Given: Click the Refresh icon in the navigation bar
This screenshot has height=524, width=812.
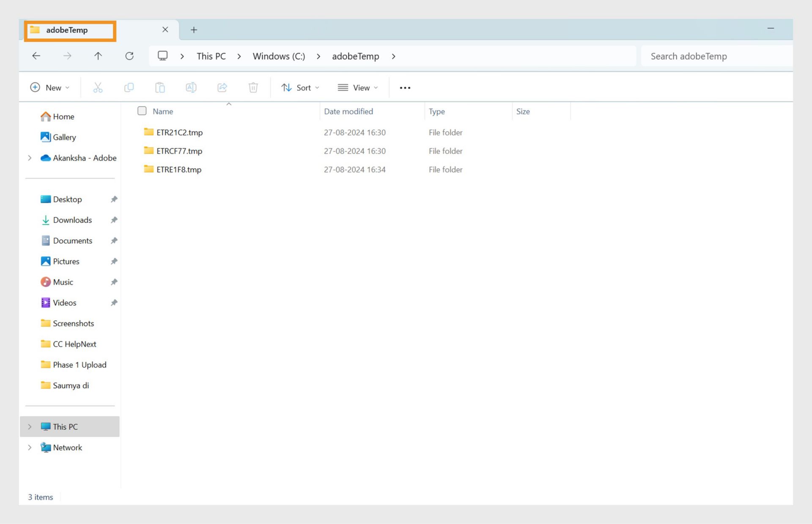Looking at the screenshot, I should (x=130, y=56).
